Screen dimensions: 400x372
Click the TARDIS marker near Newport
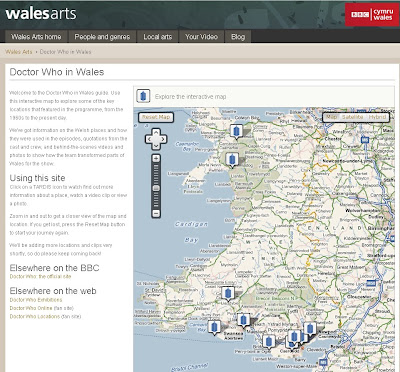tap(310, 329)
